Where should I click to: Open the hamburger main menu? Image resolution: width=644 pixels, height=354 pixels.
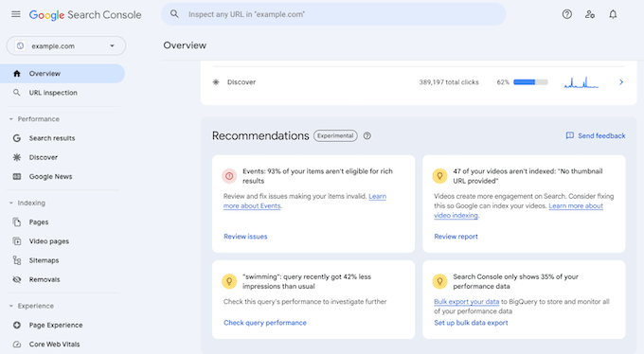(16, 14)
